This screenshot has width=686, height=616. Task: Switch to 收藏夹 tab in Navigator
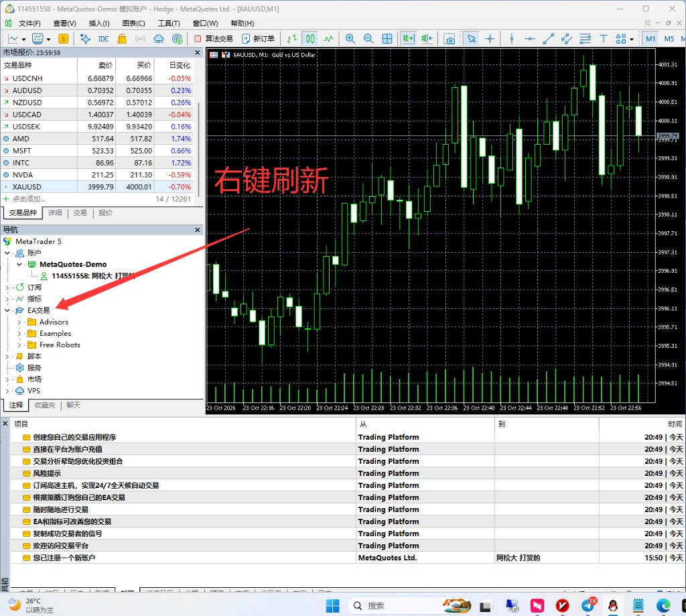[x=45, y=406]
